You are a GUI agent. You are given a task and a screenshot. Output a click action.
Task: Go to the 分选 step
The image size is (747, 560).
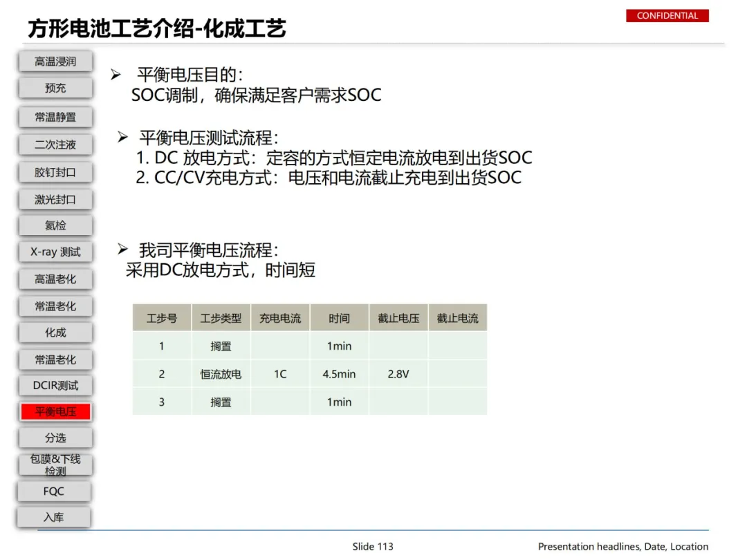coord(55,438)
